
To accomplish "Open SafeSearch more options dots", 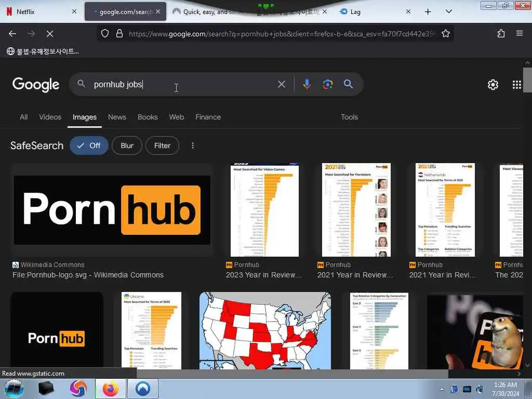I will (x=193, y=145).
